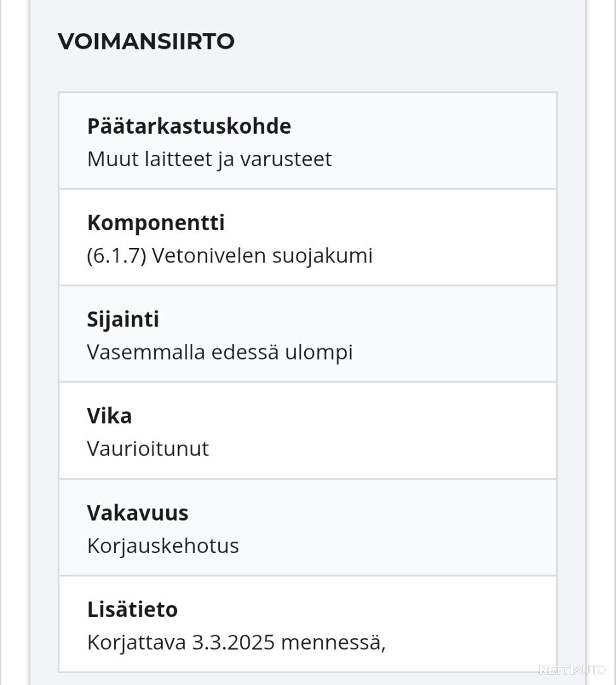
Task: Click the '3.3.2025' repair deadline date
Action: 233,643
